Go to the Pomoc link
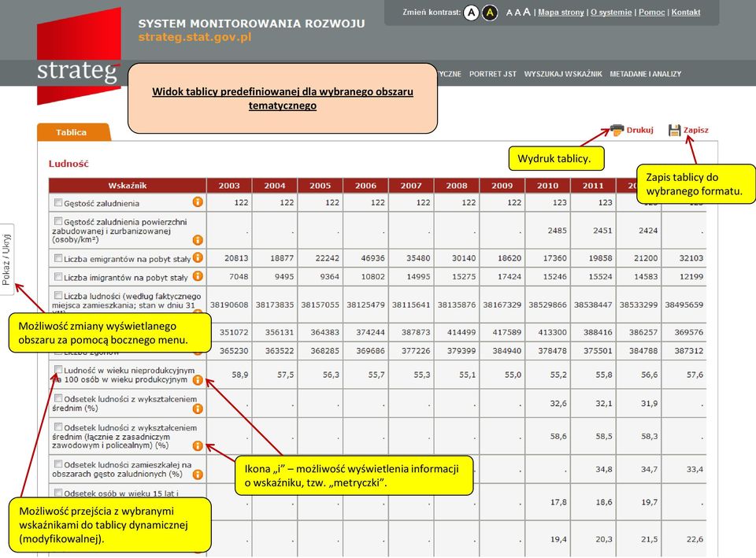This screenshot has width=756, height=558. click(652, 13)
